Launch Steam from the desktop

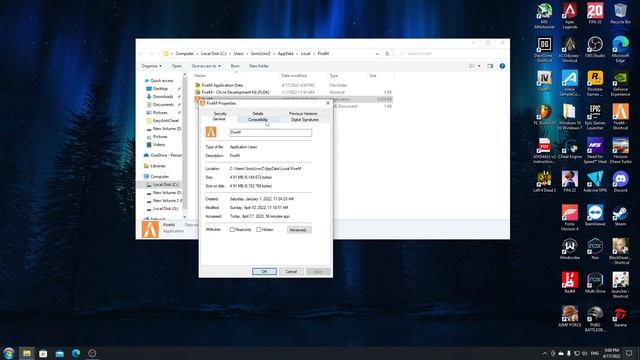pyautogui.click(x=620, y=216)
